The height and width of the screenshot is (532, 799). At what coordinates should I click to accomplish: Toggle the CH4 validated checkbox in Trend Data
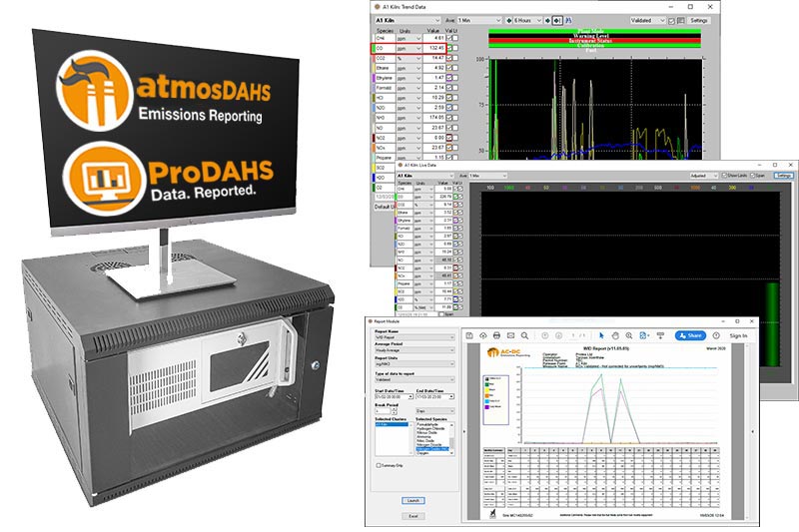click(x=449, y=38)
